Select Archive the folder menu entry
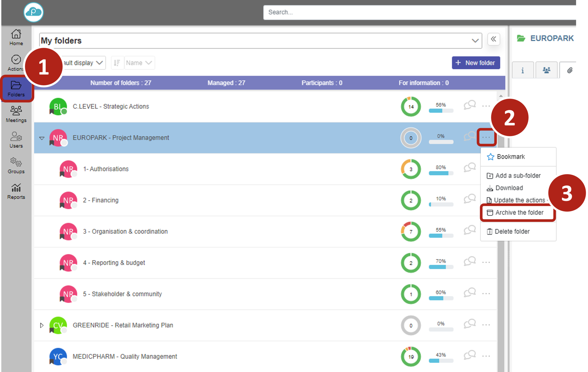The image size is (588, 372). 519,213
